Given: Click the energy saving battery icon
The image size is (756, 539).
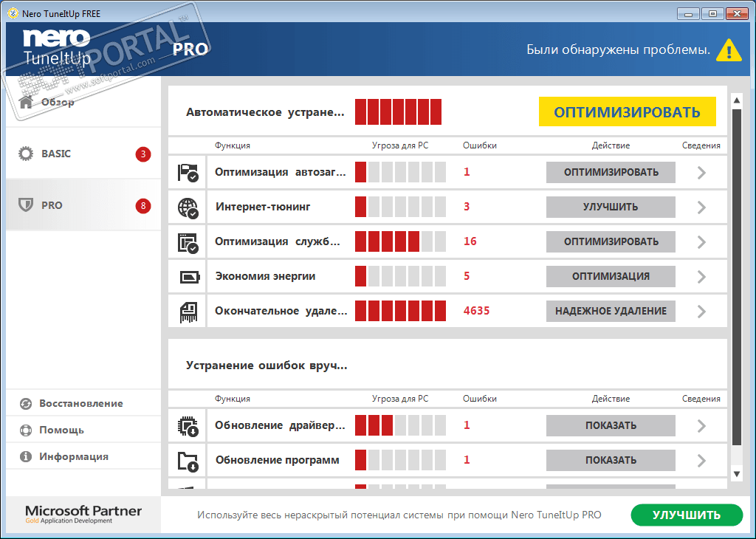Looking at the screenshot, I should coord(189,277).
